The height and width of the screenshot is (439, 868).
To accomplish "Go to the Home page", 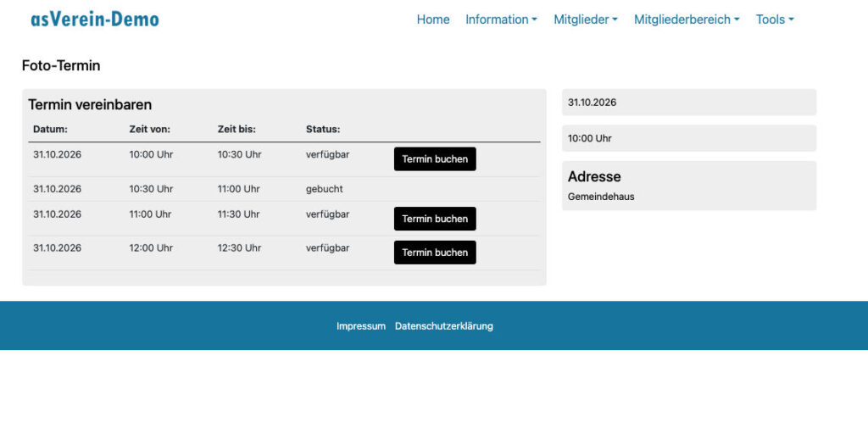I will tap(432, 19).
